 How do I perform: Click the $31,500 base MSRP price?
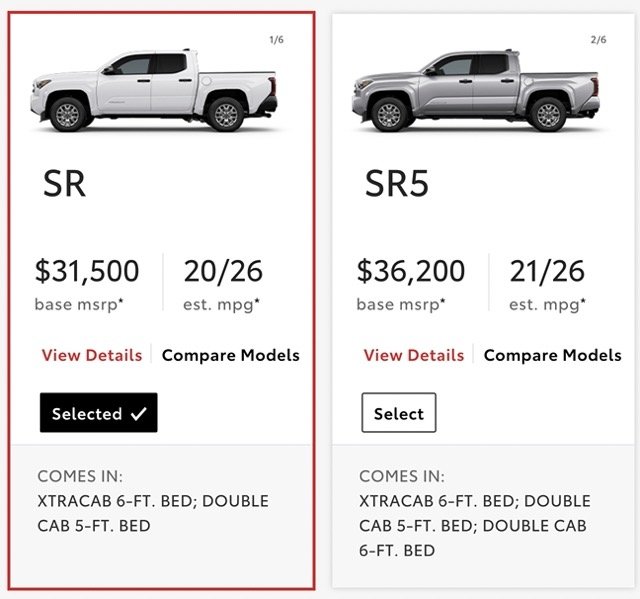pos(87,271)
